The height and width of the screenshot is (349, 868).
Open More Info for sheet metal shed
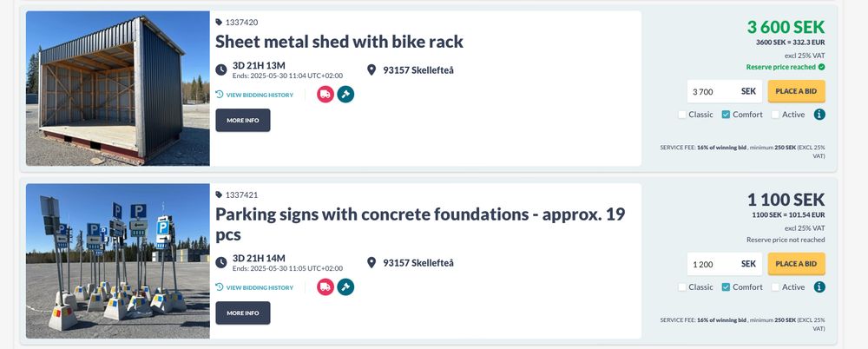pos(243,120)
